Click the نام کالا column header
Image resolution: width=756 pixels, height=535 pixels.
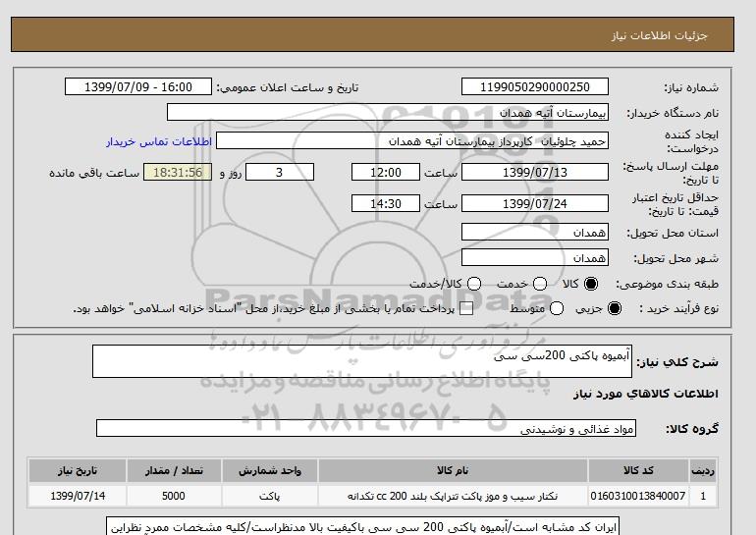tap(453, 470)
